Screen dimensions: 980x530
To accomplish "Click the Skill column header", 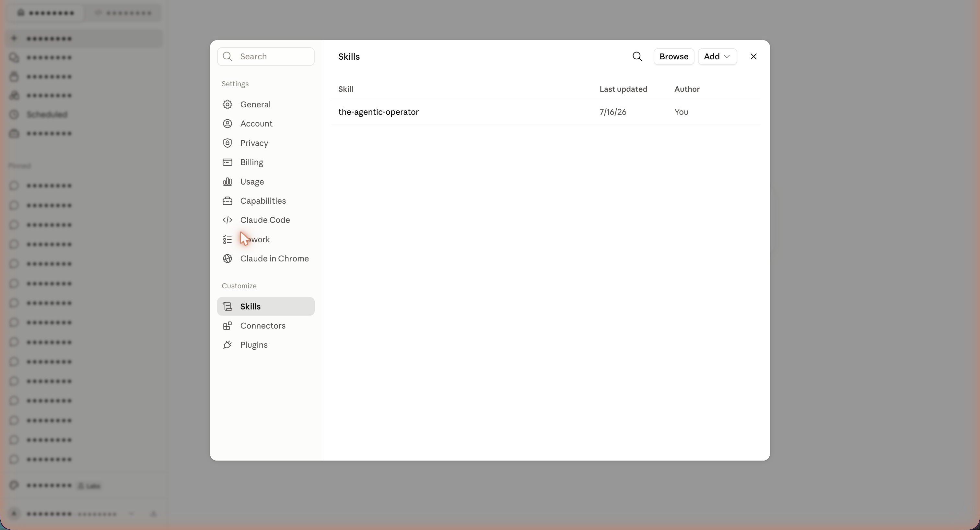I will [345, 89].
